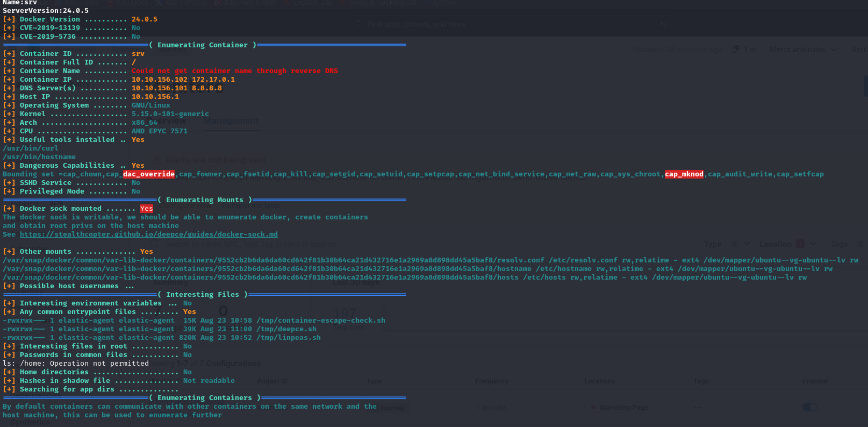
Task: Sort by the Frequency column header
Action: pyautogui.click(x=491, y=381)
